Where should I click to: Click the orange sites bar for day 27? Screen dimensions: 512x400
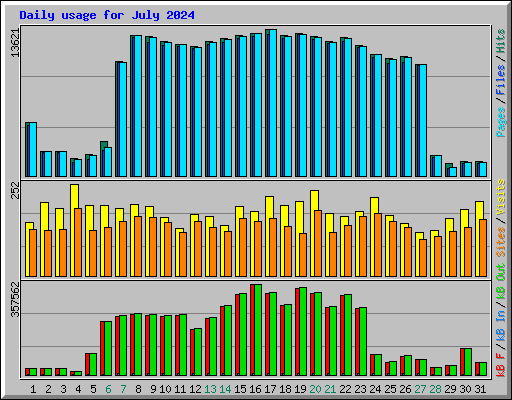423,258
